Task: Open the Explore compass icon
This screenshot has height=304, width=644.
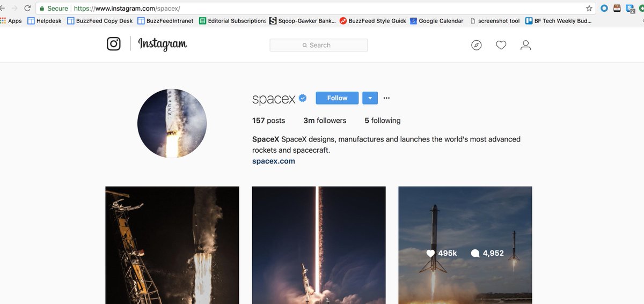Action: click(477, 45)
